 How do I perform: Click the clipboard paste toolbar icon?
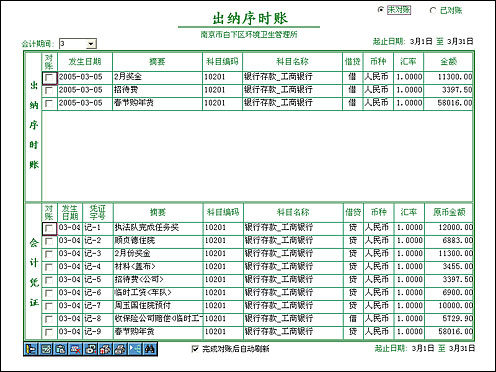[x=61, y=349]
